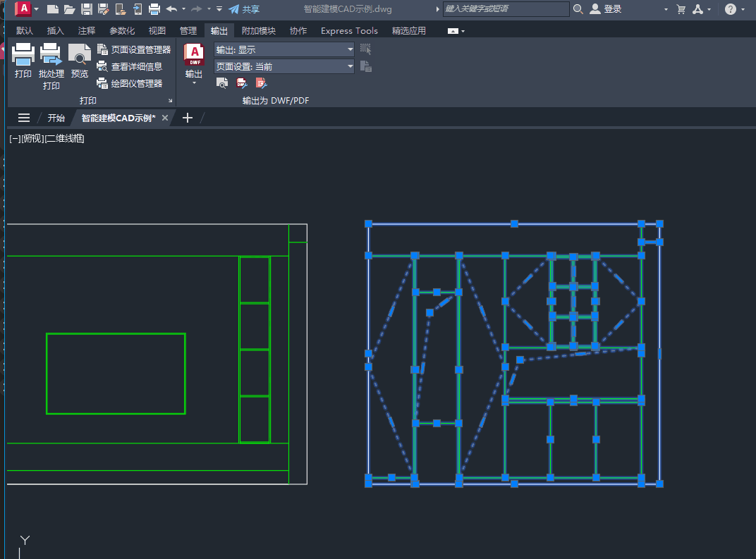756x559 pixels.
Task: Open a file from quick access toolbar
Action: [69, 9]
